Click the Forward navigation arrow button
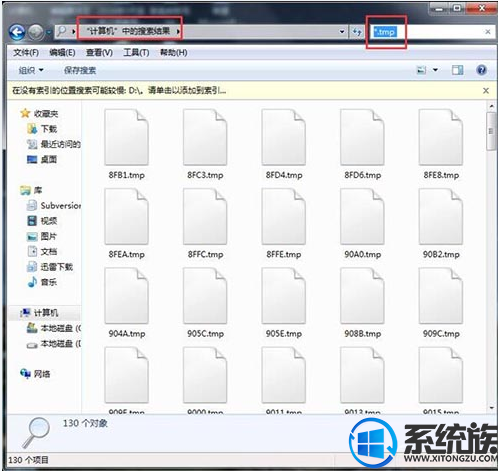Image resolution: width=498 pixels, height=471 pixels. tap(36, 32)
